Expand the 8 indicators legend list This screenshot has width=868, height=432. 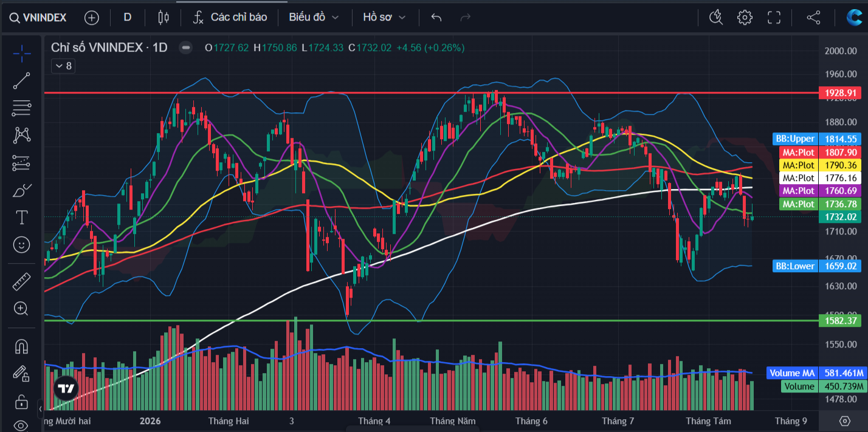[x=63, y=66]
